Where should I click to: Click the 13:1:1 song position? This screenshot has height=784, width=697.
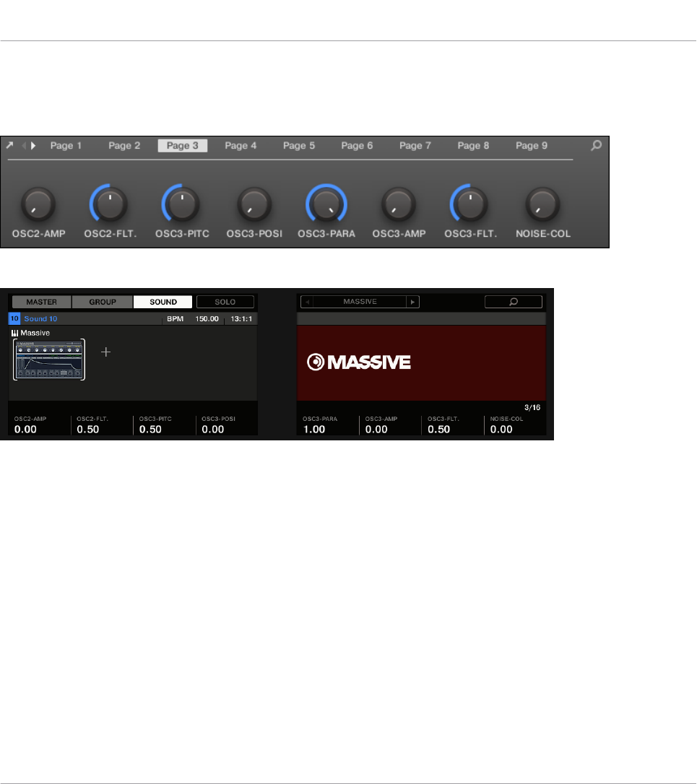pyautogui.click(x=241, y=318)
